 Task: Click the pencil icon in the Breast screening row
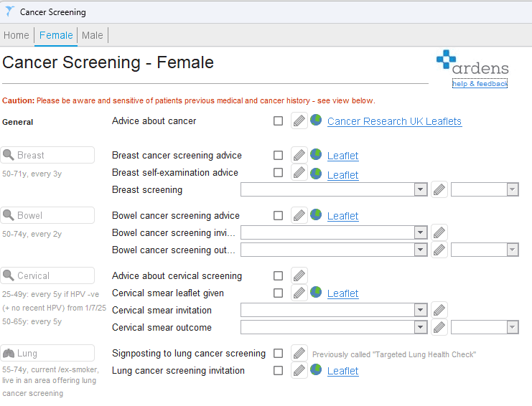439,189
